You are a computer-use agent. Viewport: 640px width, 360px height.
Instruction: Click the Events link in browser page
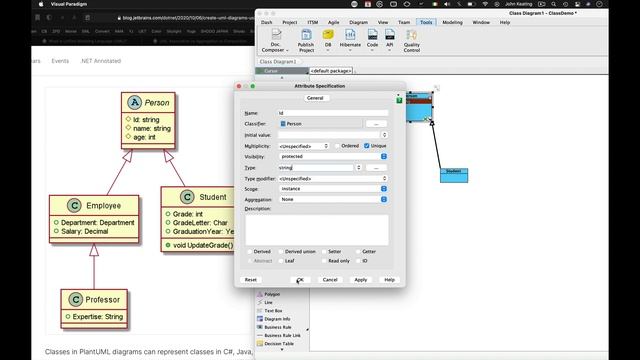[60, 61]
